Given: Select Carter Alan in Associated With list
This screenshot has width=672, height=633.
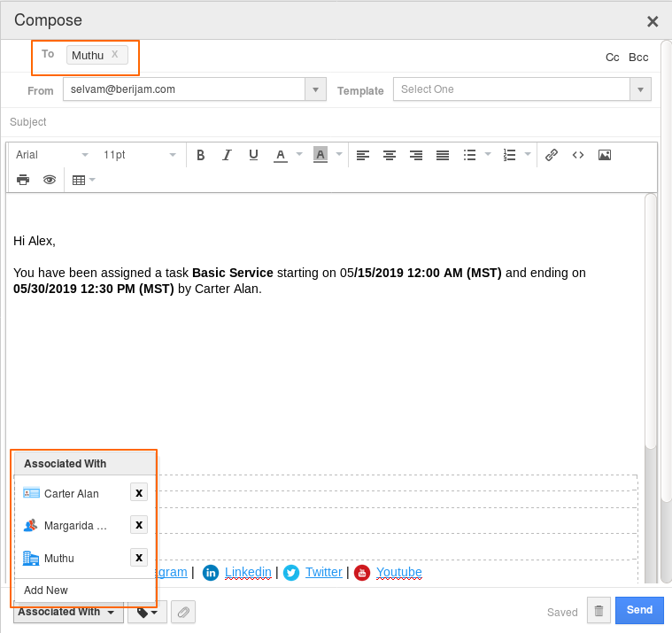Looking at the screenshot, I should (71, 494).
